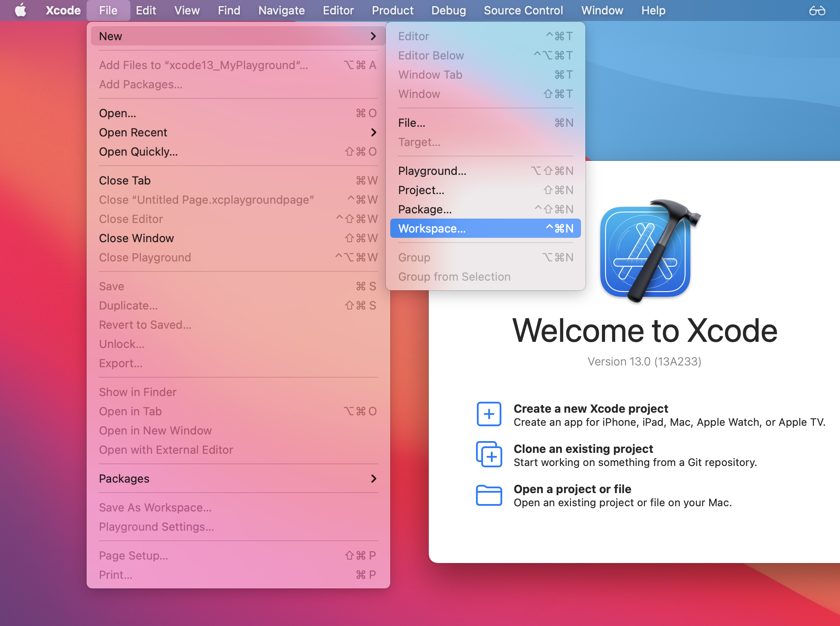Click the glasses icon in menu bar

[x=817, y=10]
